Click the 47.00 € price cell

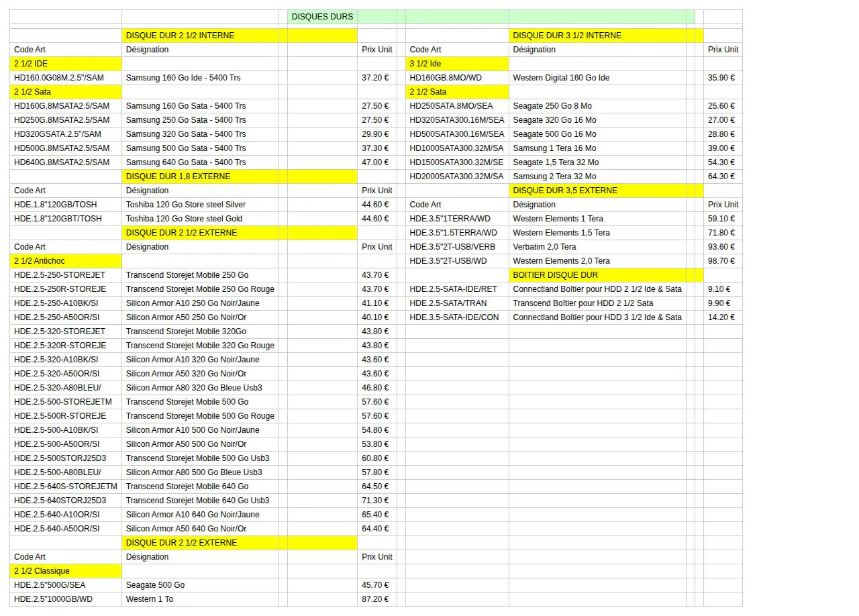(377, 162)
